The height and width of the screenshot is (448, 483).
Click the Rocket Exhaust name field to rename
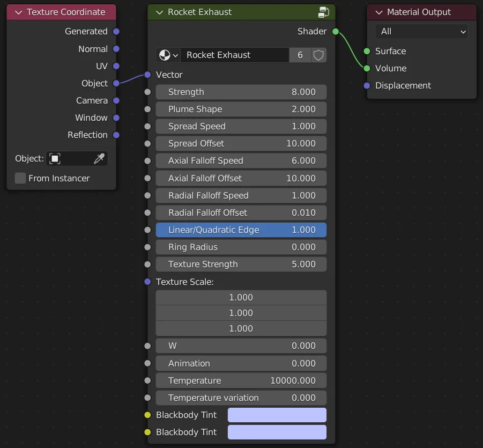(x=236, y=55)
